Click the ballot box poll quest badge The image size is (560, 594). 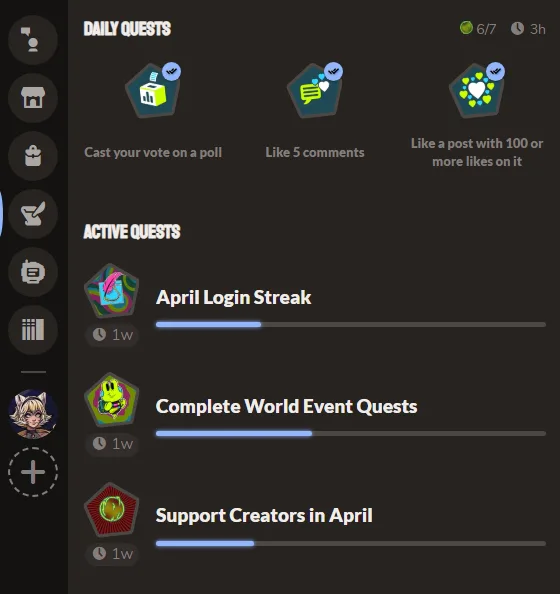coord(153,91)
